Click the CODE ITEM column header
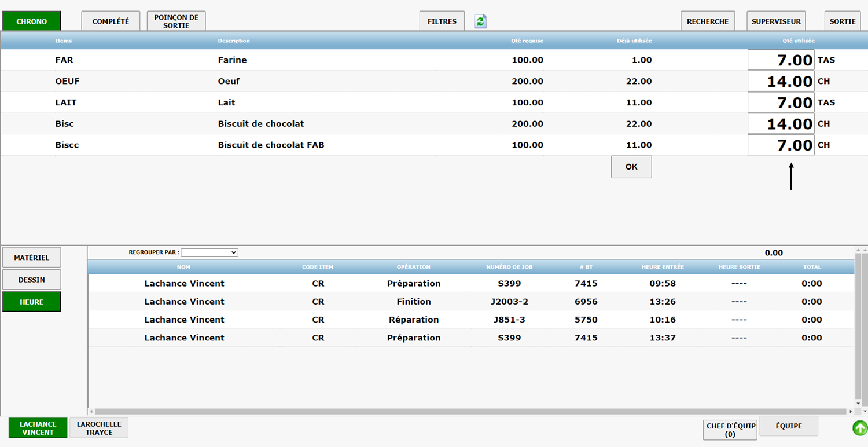This screenshot has height=447, width=868. (x=318, y=267)
